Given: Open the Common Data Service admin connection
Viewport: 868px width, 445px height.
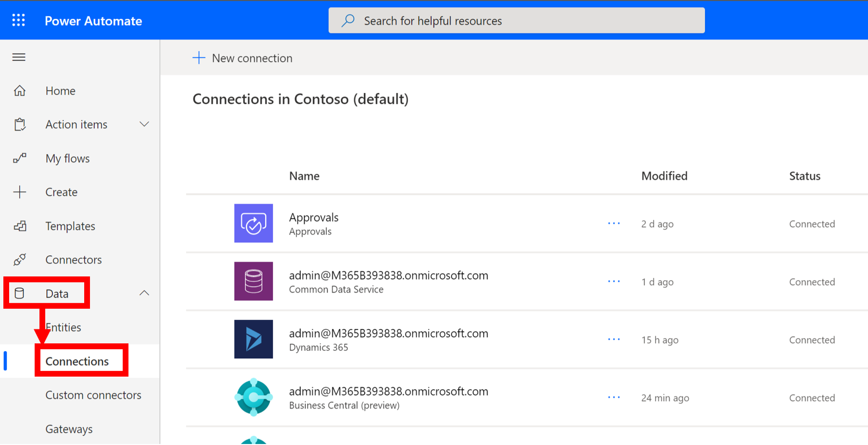Looking at the screenshot, I should (388, 275).
